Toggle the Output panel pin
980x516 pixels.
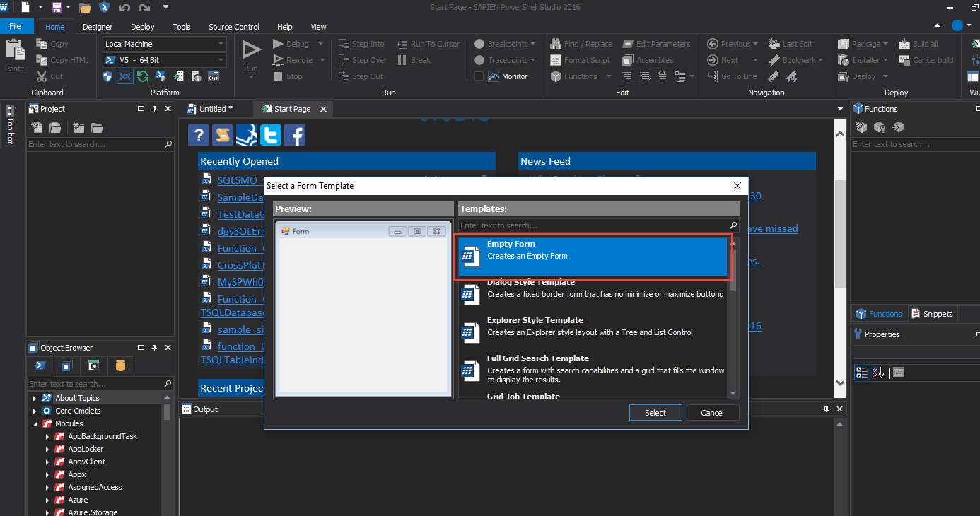(x=826, y=409)
